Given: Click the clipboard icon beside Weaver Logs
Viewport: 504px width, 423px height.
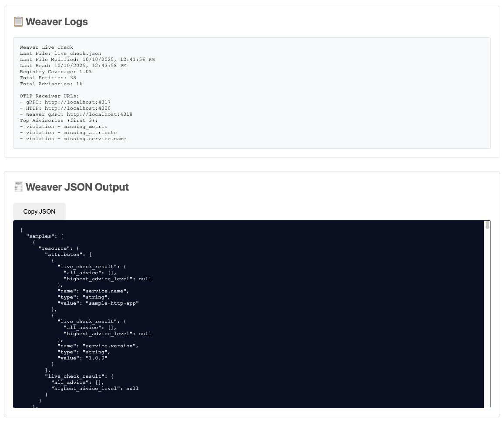Looking at the screenshot, I should point(18,22).
